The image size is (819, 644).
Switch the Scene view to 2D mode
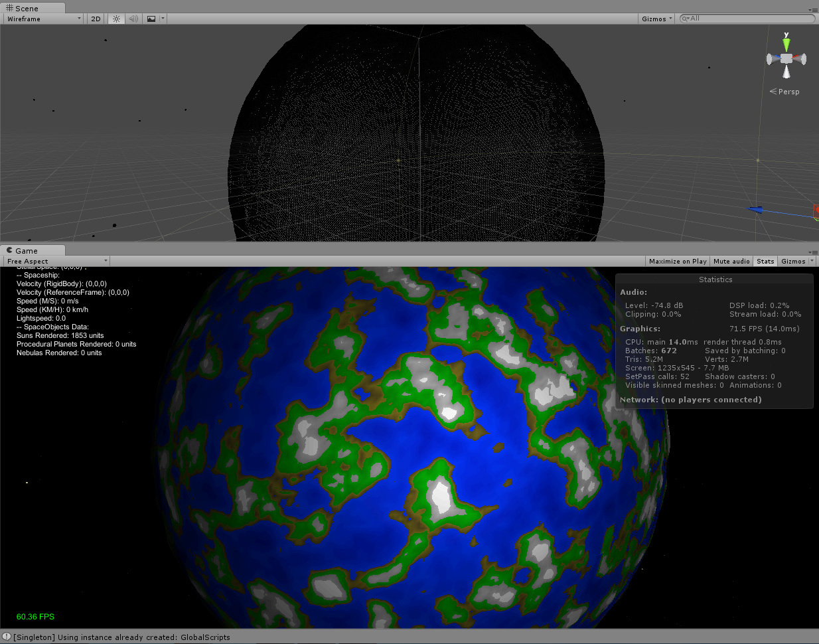click(95, 19)
